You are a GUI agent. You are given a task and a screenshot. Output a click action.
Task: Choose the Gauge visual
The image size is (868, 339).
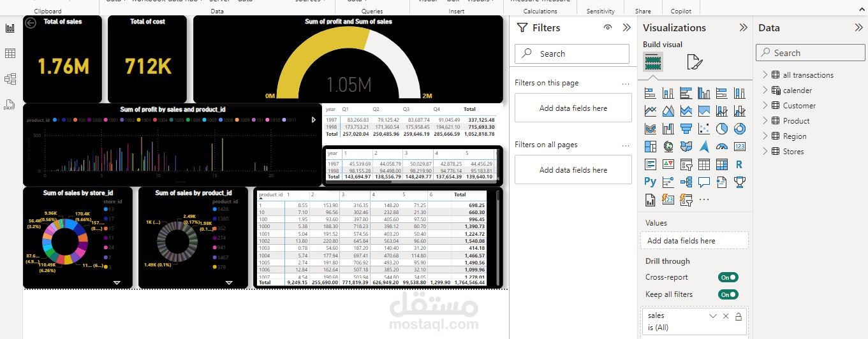click(722, 147)
